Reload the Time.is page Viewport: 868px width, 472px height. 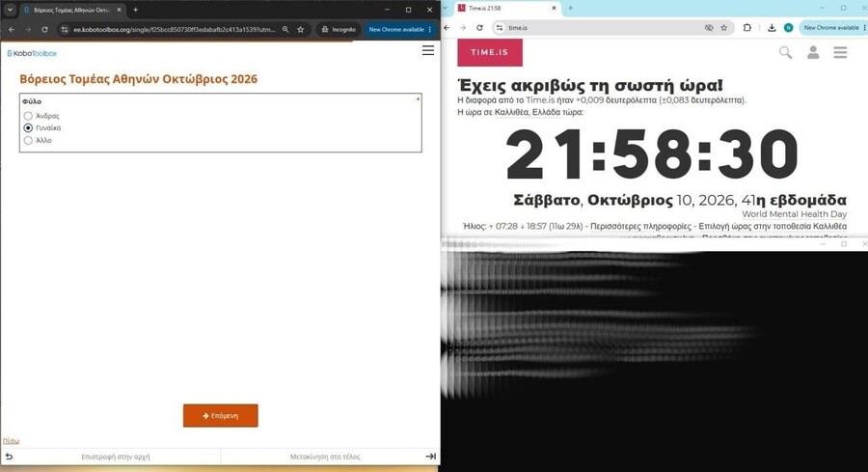479,28
